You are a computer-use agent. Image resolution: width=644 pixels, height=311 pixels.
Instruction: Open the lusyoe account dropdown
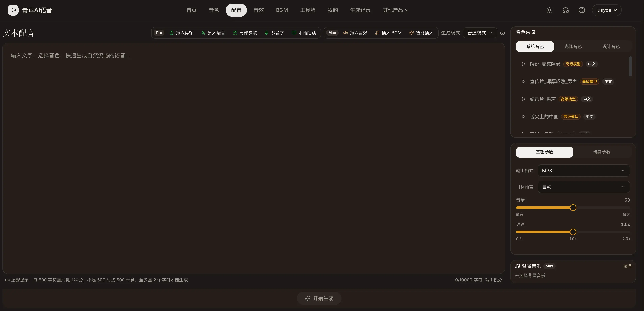click(607, 10)
